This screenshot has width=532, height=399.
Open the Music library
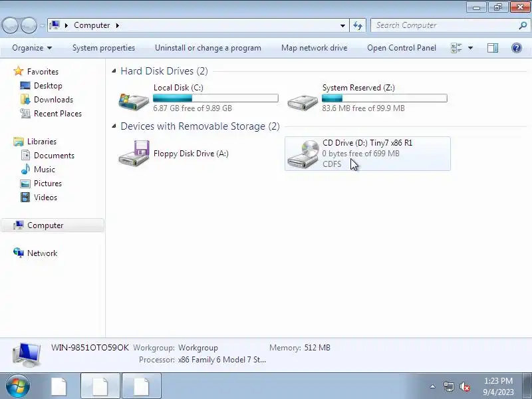tap(44, 170)
